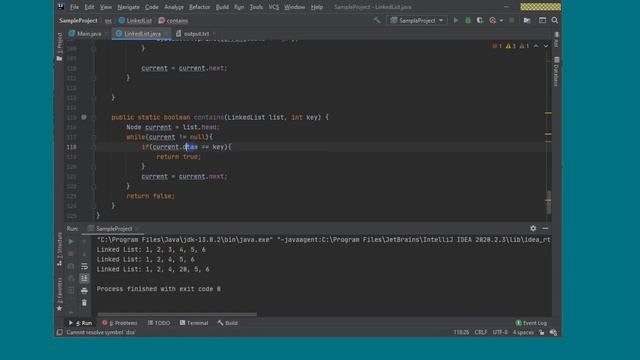Click contains method breadcrumb

click(x=173, y=20)
